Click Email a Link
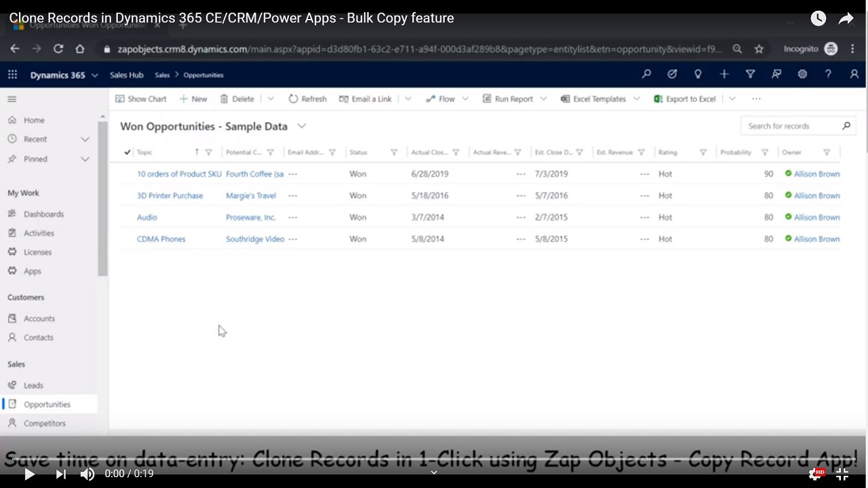868x488 pixels. (x=366, y=99)
